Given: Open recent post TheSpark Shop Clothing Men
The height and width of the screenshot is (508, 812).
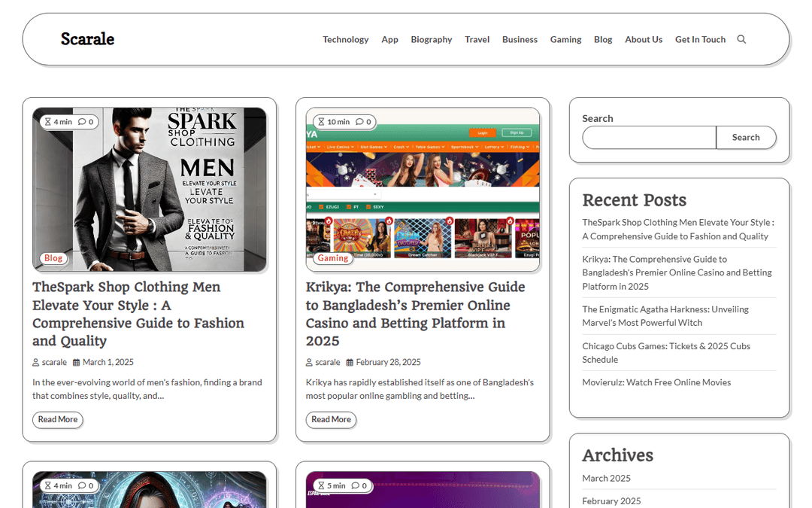Looking at the screenshot, I should [678, 229].
